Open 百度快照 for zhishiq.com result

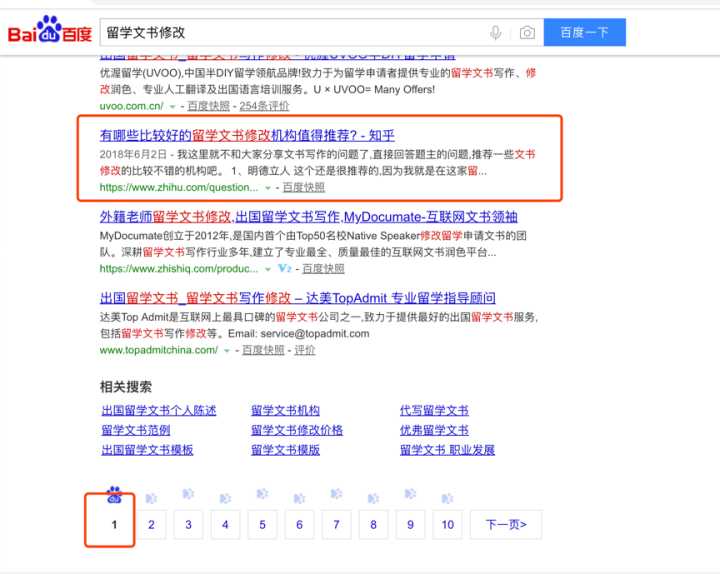[x=323, y=269]
